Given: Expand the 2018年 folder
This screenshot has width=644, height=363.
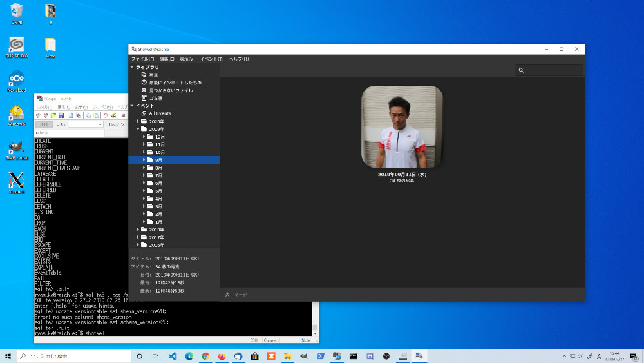Looking at the screenshot, I should [x=138, y=230].
